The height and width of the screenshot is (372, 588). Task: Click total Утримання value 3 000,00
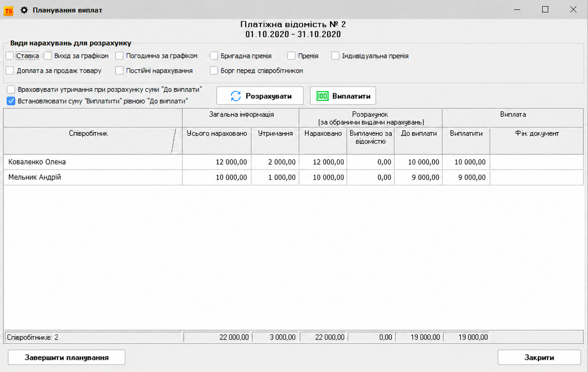click(x=275, y=337)
